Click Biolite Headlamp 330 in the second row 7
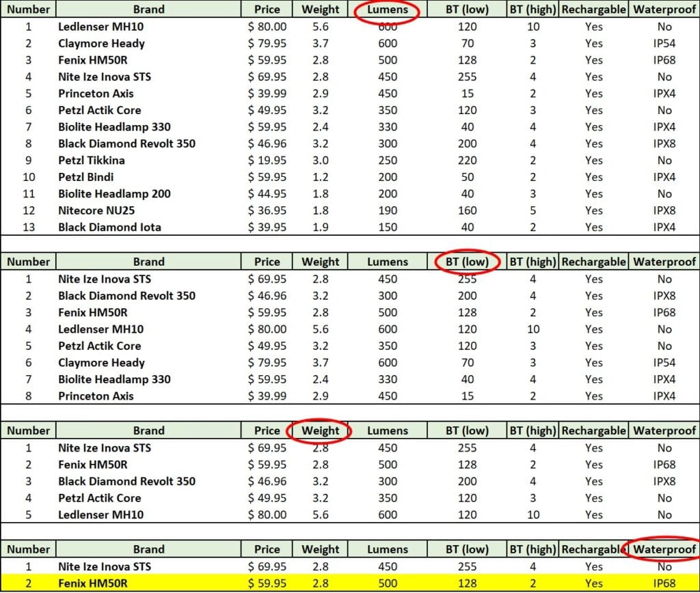 click(x=114, y=380)
